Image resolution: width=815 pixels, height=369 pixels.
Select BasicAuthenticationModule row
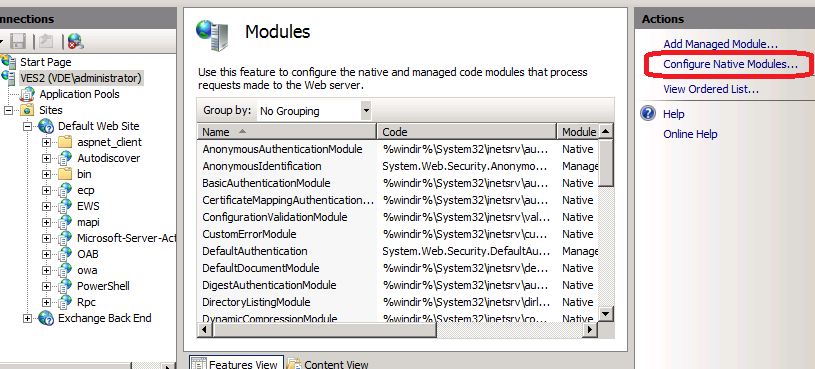pos(398,183)
